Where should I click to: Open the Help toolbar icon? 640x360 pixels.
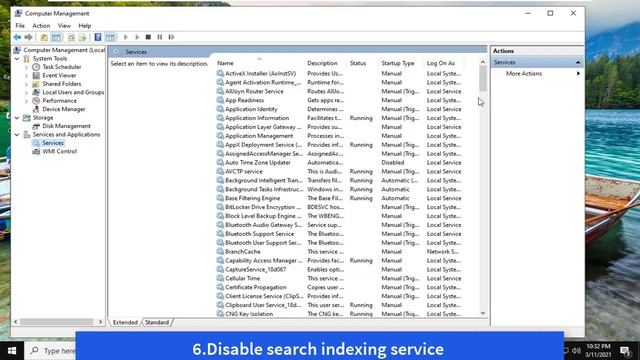click(98, 37)
